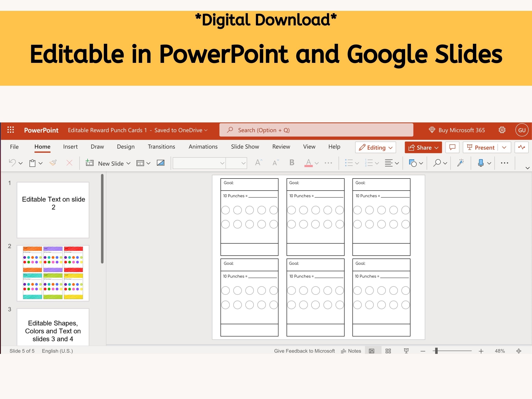Open Settings gear in title bar

tap(502, 130)
